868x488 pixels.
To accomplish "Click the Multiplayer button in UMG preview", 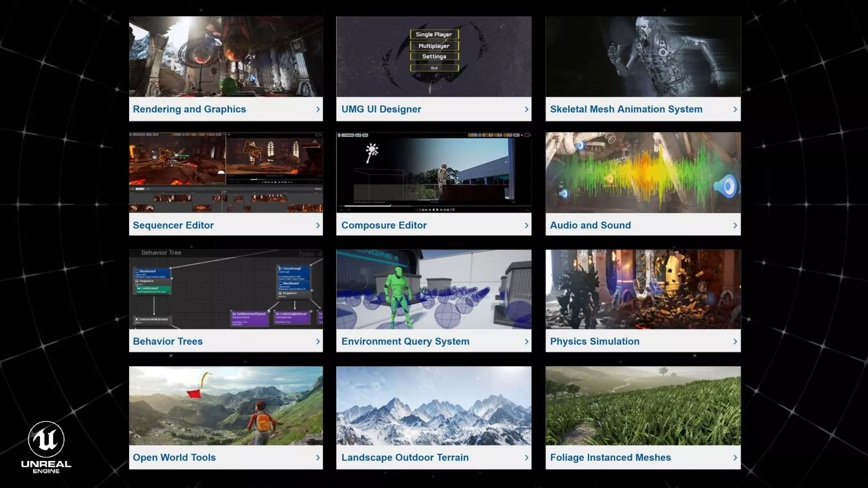I will click(x=434, y=46).
